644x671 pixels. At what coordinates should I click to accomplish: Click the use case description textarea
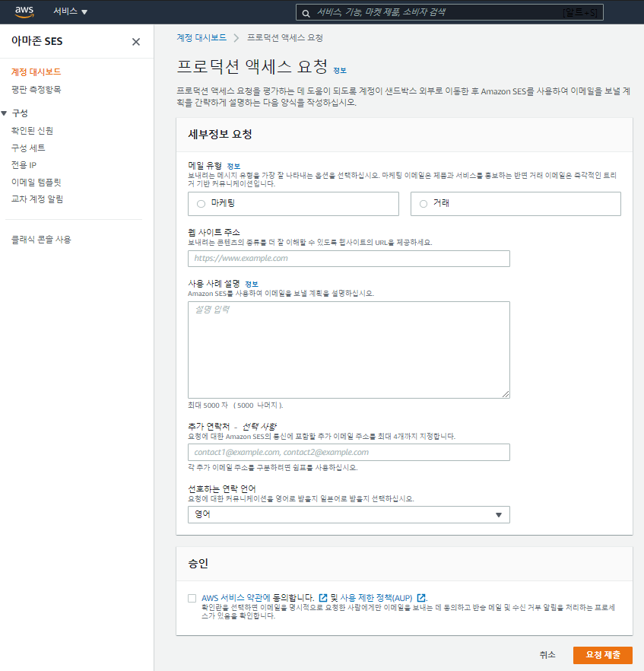click(x=349, y=350)
